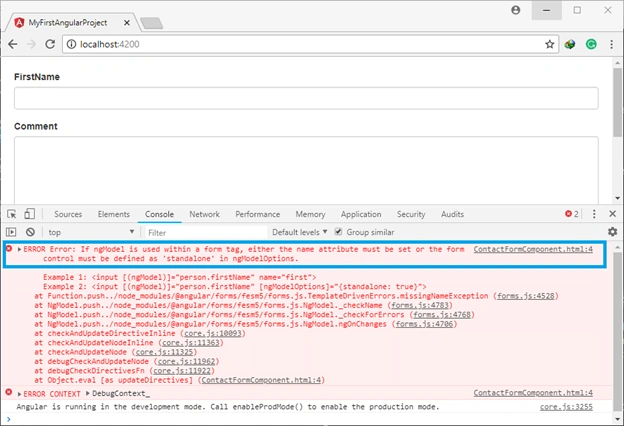Switch to the Memory tab

coord(310,214)
